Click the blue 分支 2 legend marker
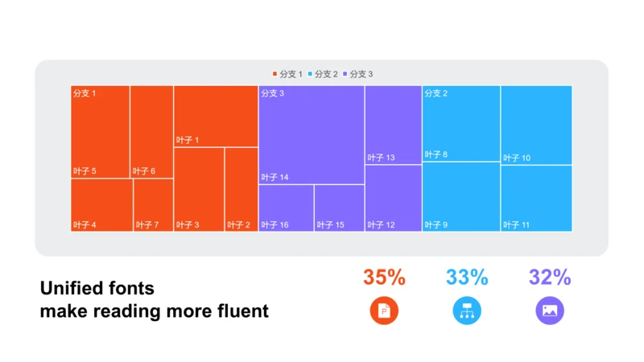 click(310, 74)
